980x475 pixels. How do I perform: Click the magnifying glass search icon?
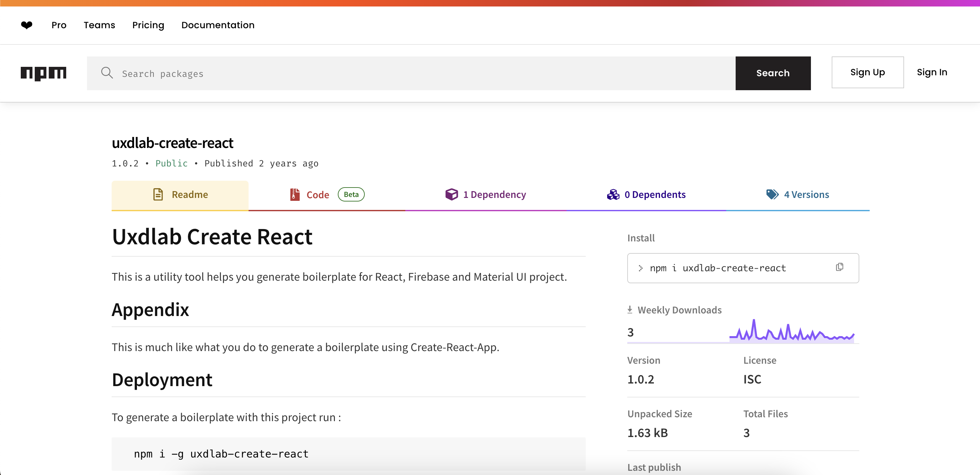click(x=107, y=73)
